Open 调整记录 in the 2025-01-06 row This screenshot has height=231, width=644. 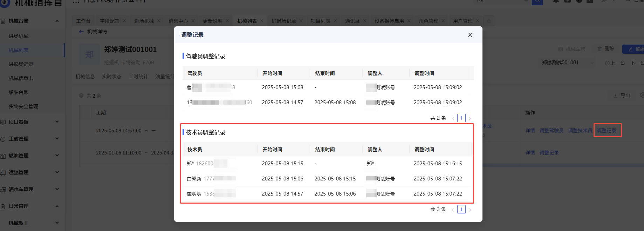549,153
